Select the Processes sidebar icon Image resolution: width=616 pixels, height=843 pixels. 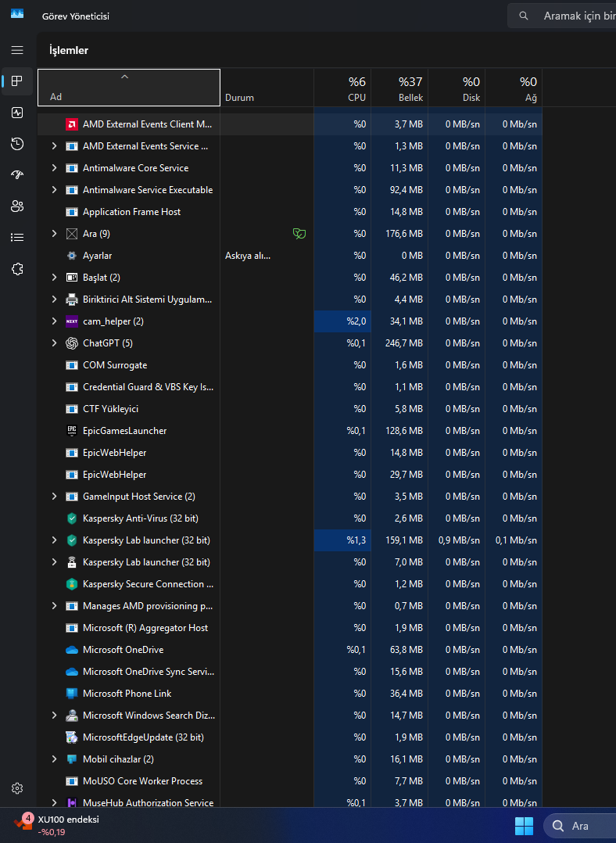click(17, 81)
